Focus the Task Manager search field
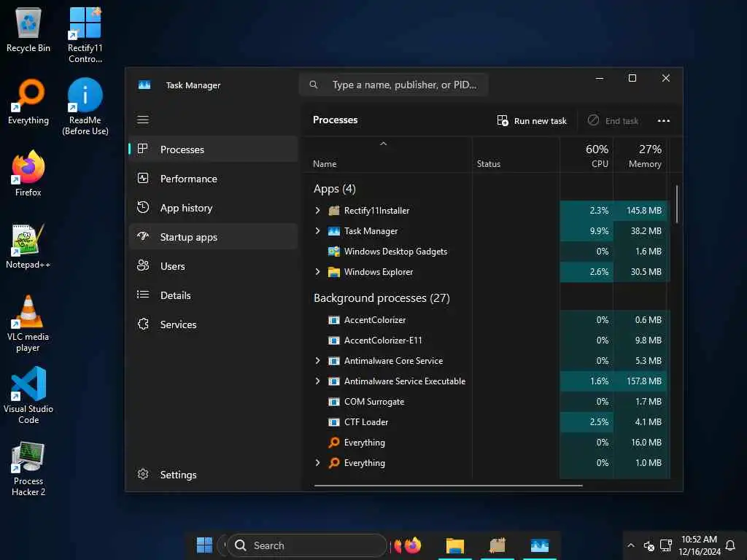The width and height of the screenshot is (747, 560). tap(393, 85)
